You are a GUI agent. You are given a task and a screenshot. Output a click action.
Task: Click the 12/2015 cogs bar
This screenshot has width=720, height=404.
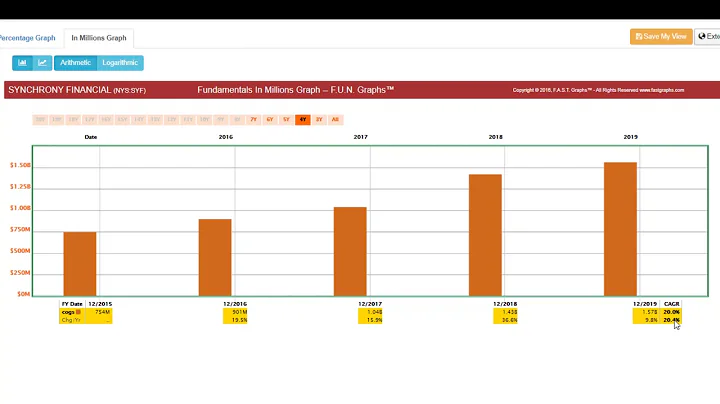(80, 264)
